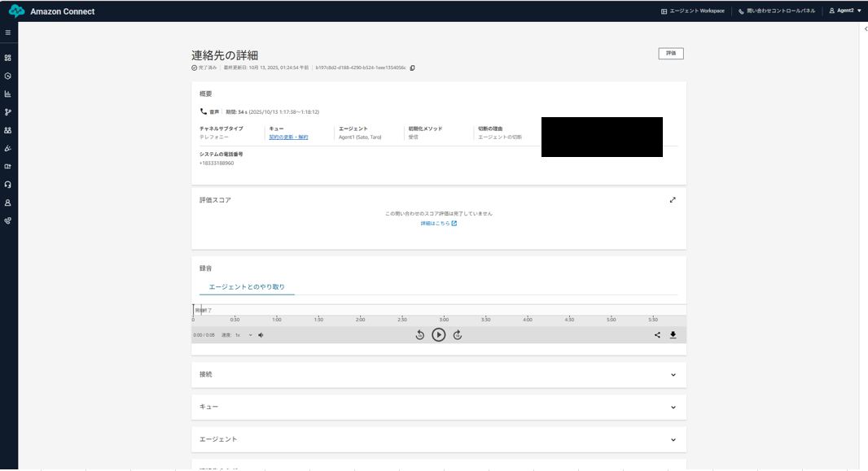
Task: Mute the recording volume
Action: point(261,335)
